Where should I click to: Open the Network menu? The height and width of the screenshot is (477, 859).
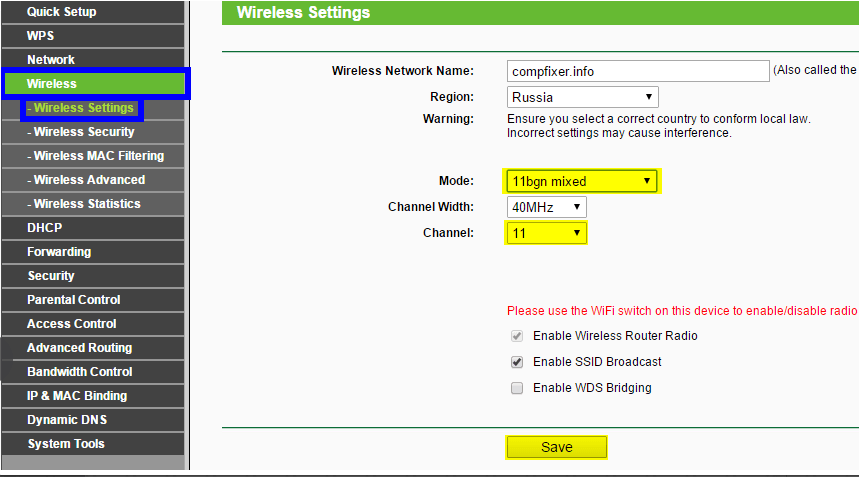point(51,60)
